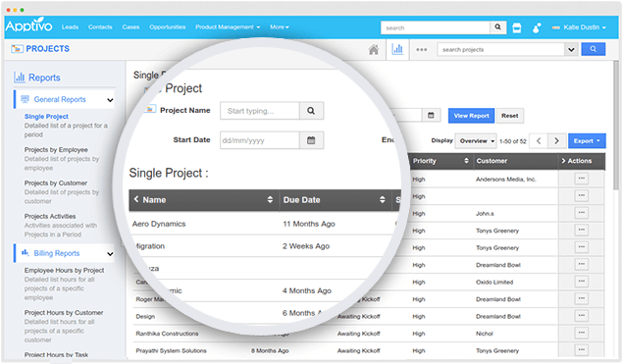Click the Ranthika Constructions project name
Image resolution: width=623 pixels, height=364 pixels.
[167, 334]
